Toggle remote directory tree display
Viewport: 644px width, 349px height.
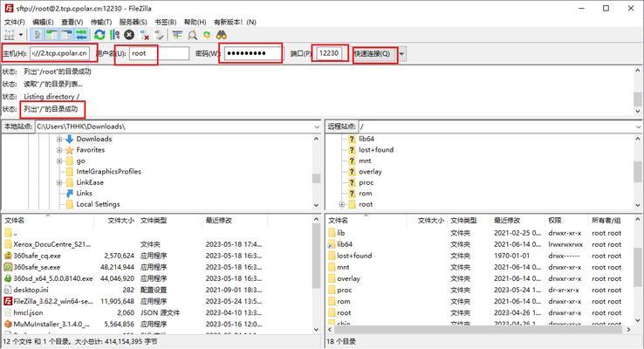(x=66, y=35)
